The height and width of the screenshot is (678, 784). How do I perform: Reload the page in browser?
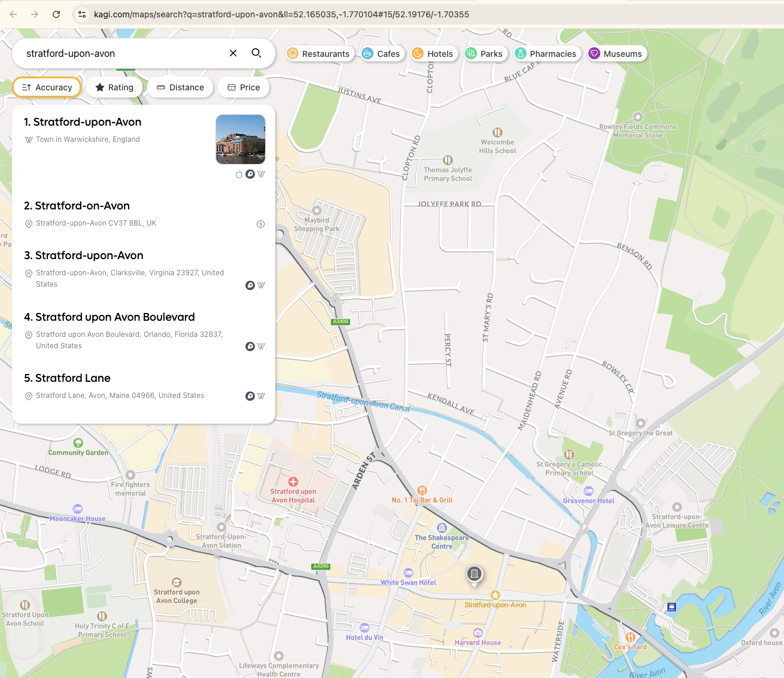tap(56, 14)
